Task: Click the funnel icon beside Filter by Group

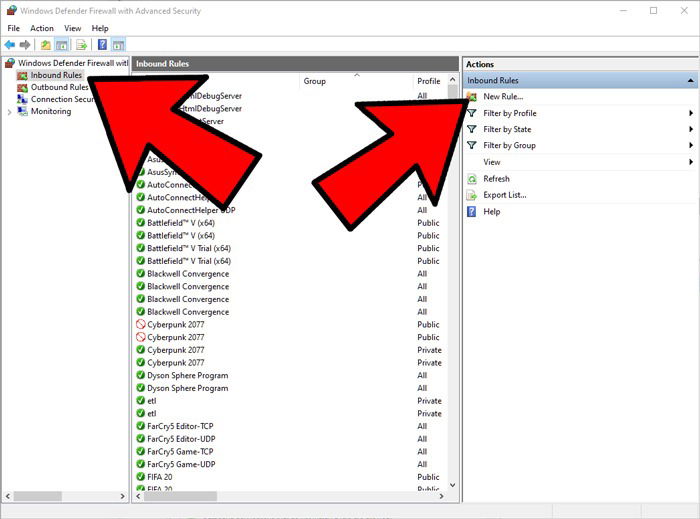Action: pyautogui.click(x=471, y=145)
